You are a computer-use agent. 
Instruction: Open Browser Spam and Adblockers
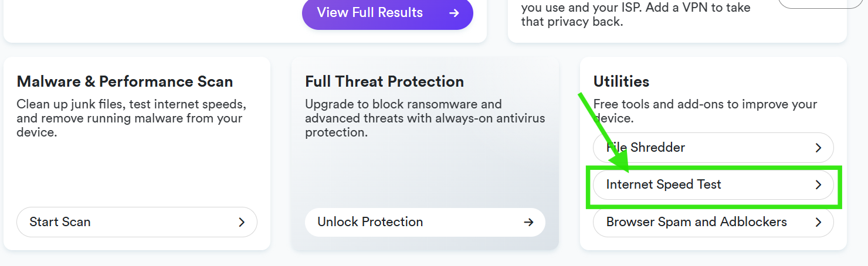click(713, 222)
